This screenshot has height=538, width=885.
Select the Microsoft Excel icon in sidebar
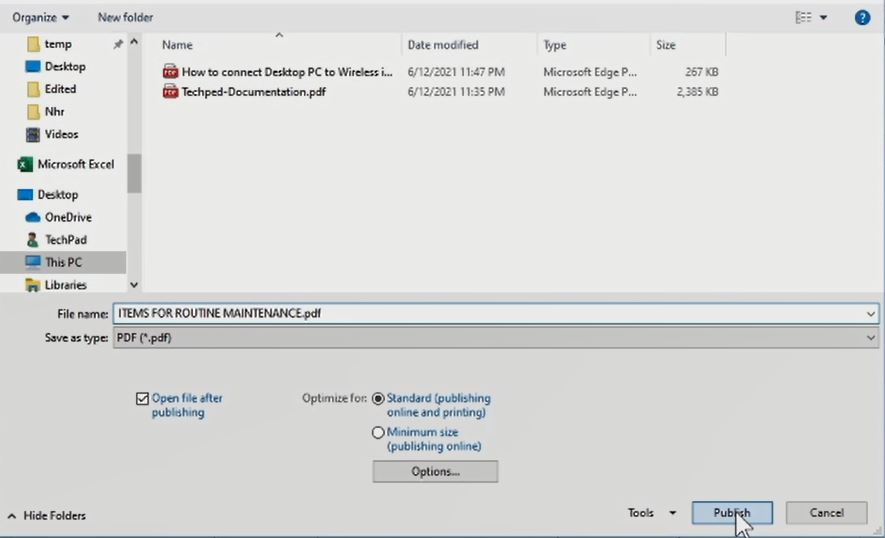tap(26, 164)
